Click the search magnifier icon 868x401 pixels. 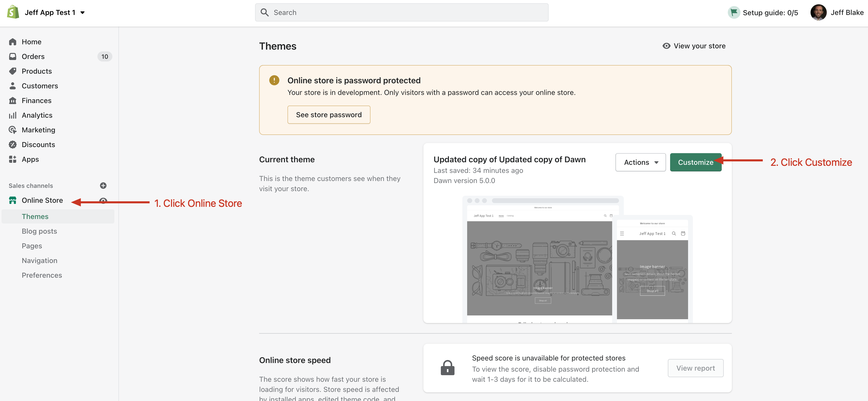pos(264,12)
